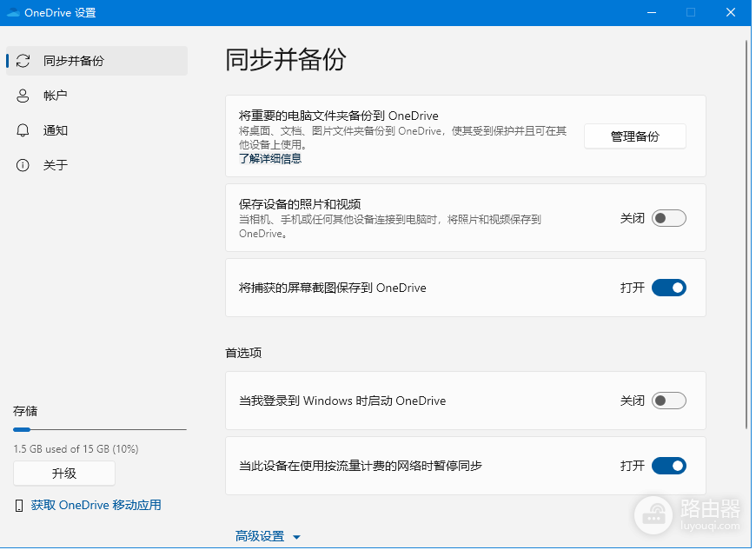The height and width of the screenshot is (550, 756).
Task: Click the About info circle icon
Action: pos(23,165)
